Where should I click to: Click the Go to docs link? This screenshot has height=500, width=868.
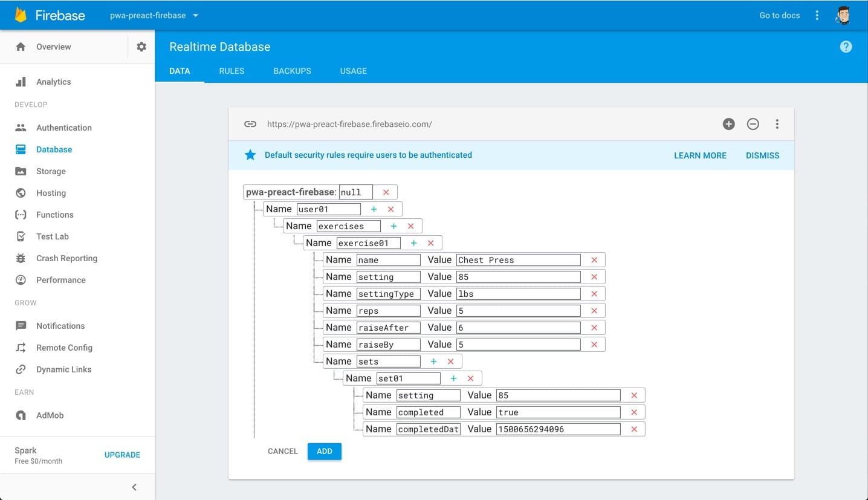pos(780,15)
